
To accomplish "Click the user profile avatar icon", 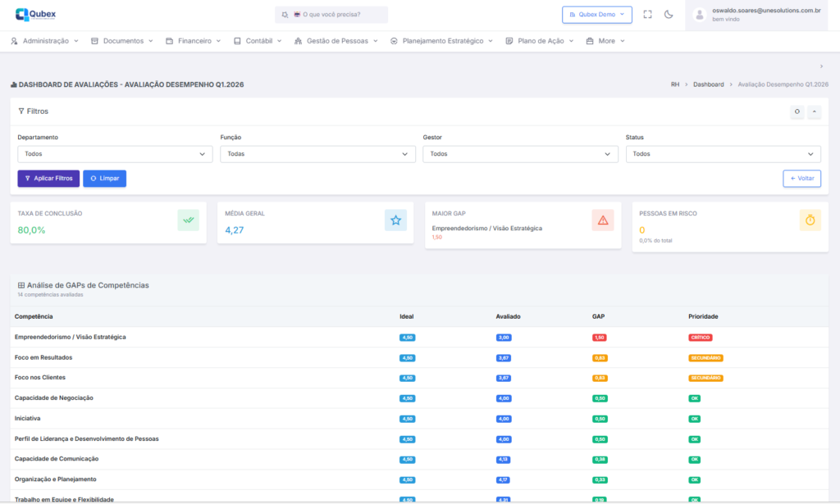I will point(700,15).
